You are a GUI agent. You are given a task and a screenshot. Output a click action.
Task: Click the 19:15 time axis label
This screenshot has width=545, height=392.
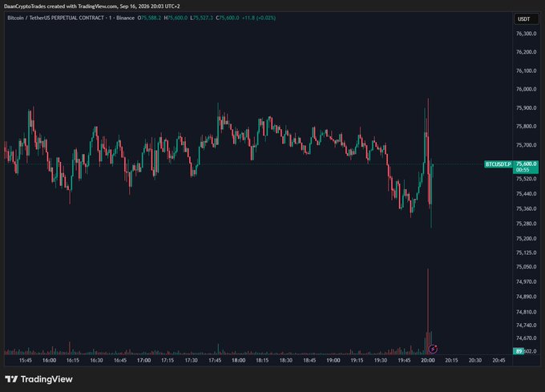tap(357, 361)
